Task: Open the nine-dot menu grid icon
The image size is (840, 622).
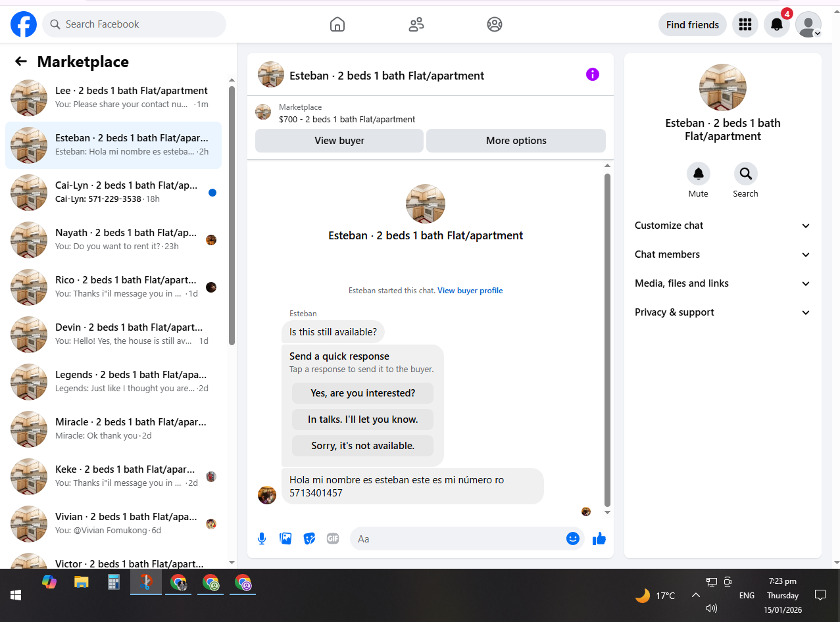Action: coord(745,24)
